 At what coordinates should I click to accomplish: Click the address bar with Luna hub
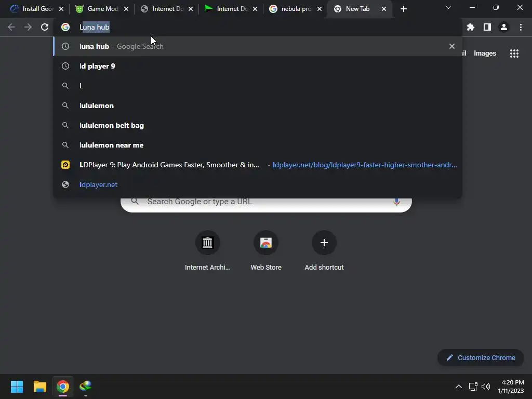coord(258,27)
